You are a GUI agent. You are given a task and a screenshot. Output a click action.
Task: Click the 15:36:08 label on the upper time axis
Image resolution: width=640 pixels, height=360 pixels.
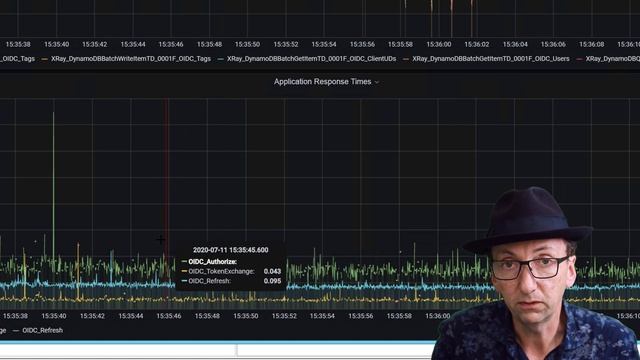[x=591, y=44]
